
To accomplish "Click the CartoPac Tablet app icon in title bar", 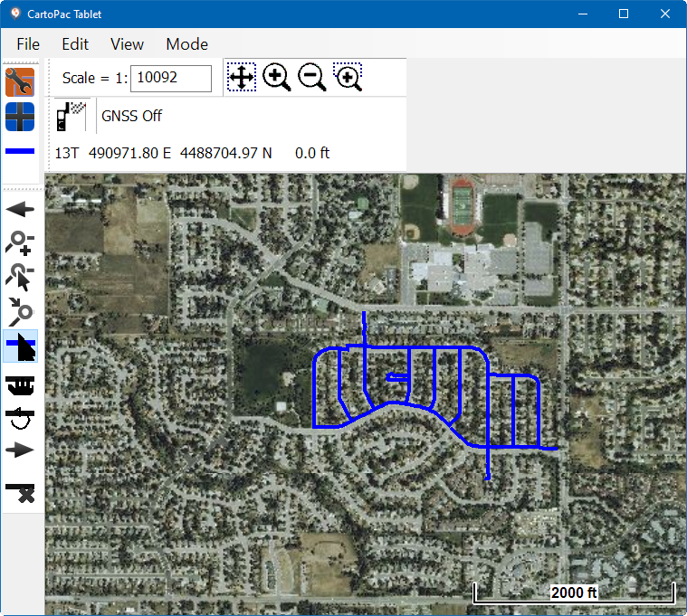I will (15, 14).
